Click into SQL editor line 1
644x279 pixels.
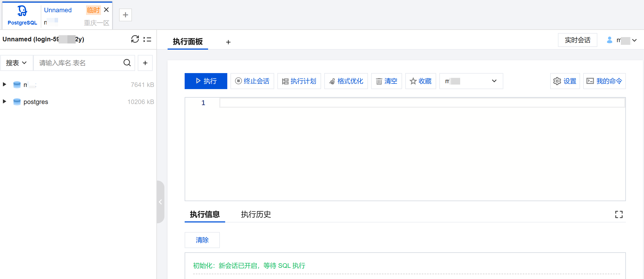point(421,103)
